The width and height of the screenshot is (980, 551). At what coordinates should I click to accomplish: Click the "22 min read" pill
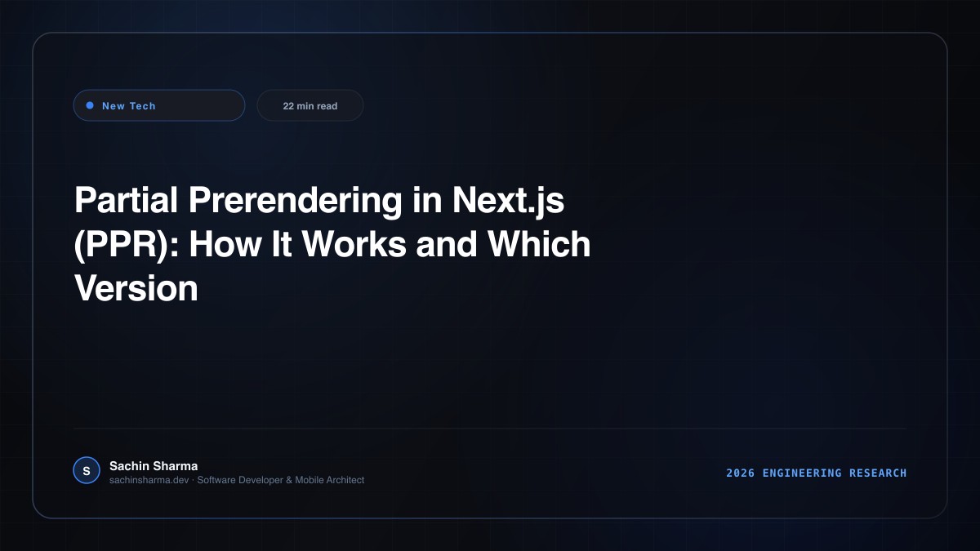tap(310, 105)
